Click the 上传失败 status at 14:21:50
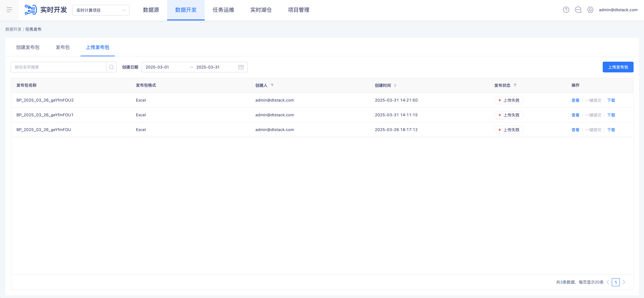This screenshot has width=644, height=298. pyautogui.click(x=509, y=100)
